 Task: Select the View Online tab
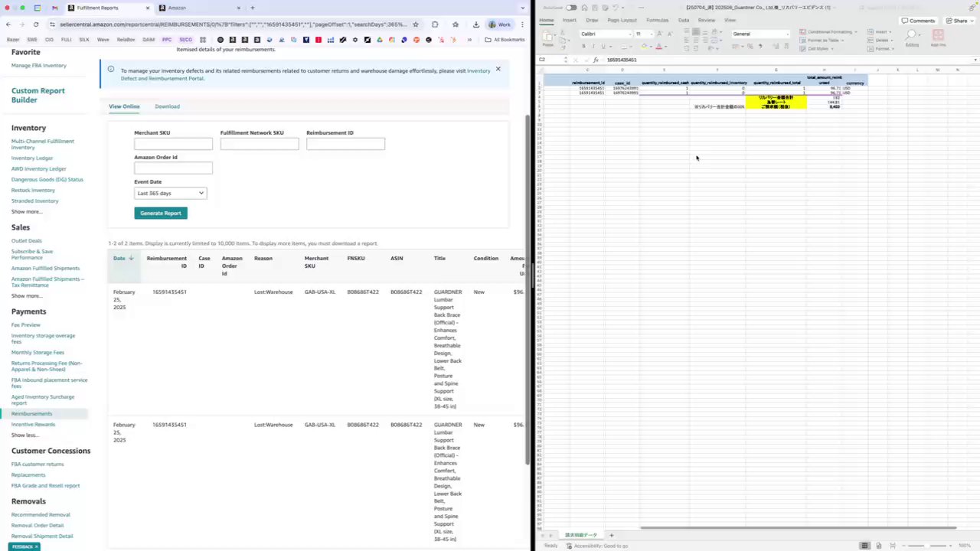(124, 106)
